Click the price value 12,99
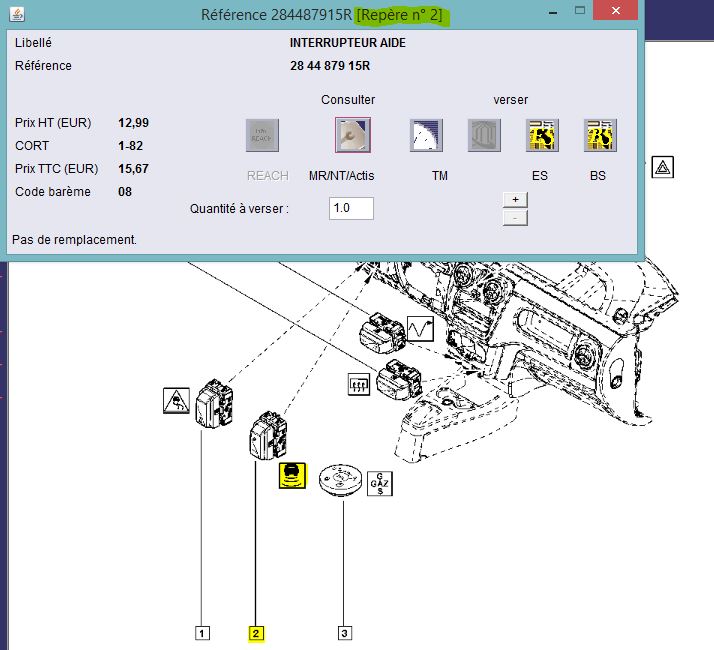This screenshot has height=650, width=714. (x=133, y=123)
